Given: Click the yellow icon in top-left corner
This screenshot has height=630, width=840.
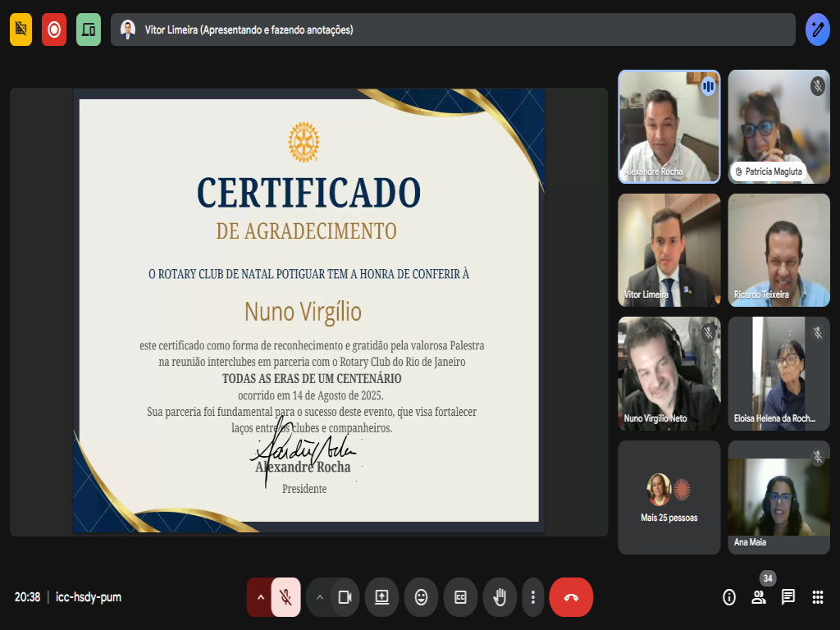Looking at the screenshot, I should [21, 30].
